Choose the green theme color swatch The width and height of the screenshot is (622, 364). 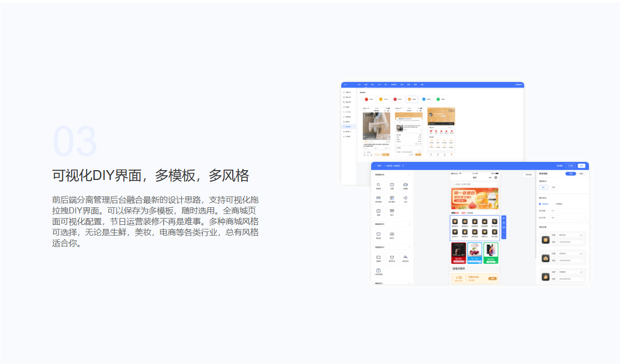438,99
